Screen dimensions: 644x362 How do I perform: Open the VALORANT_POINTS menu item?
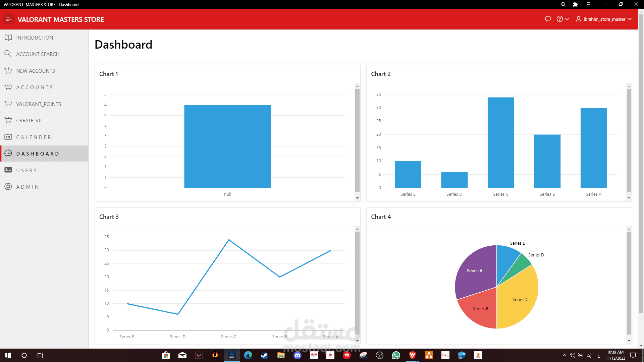pyautogui.click(x=39, y=104)
